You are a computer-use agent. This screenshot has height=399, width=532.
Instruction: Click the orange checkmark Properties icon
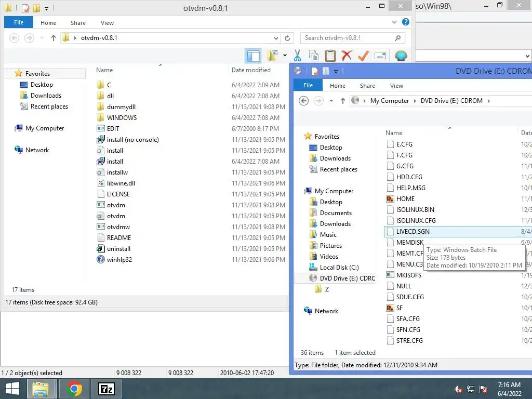point(363,55)
